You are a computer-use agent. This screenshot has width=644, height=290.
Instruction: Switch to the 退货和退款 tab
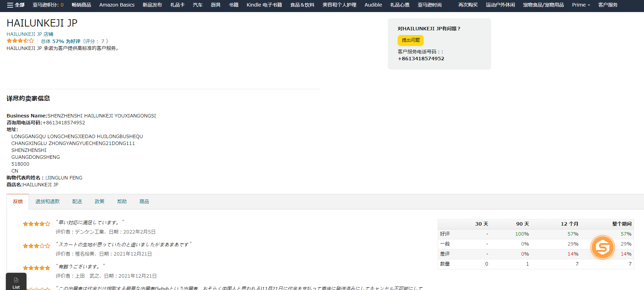pos(48,201)
